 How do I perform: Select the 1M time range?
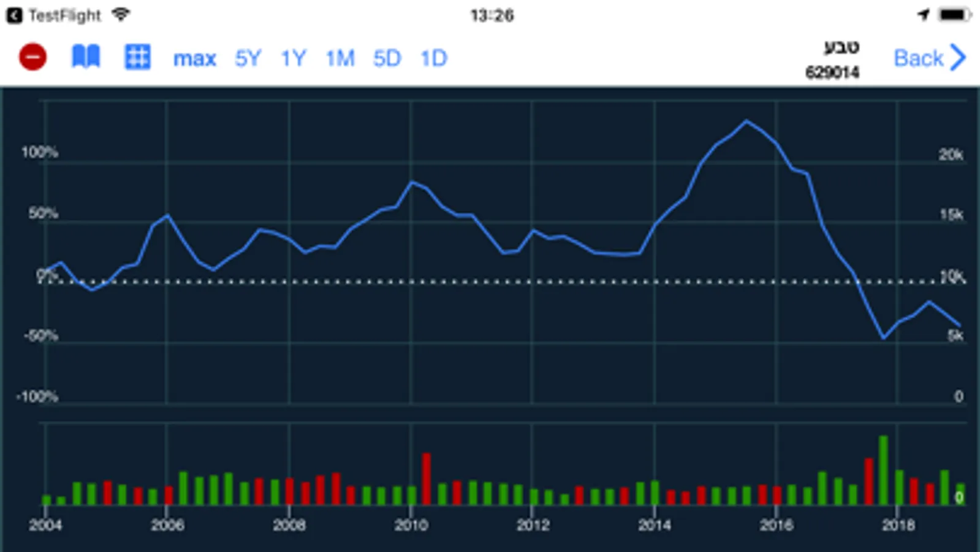pos(340,58)
